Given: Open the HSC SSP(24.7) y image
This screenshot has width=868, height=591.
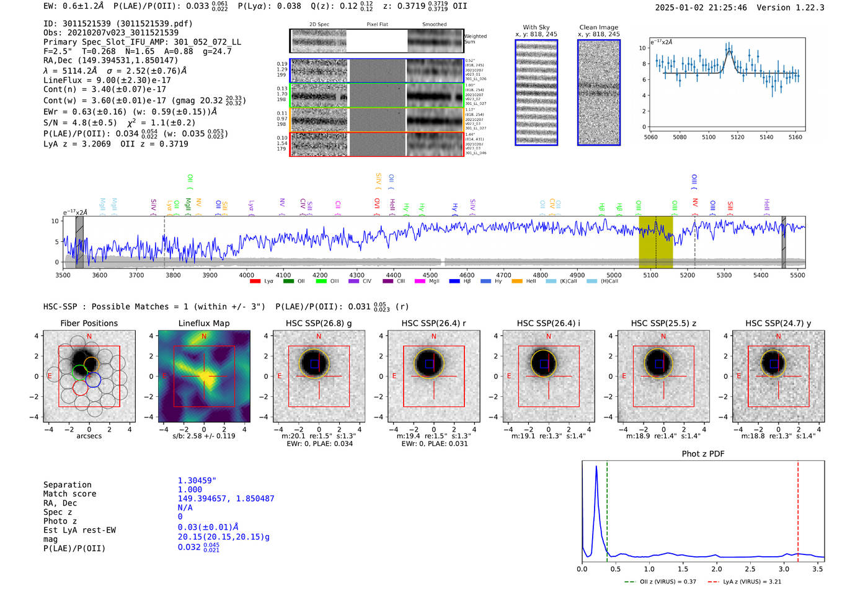Looking at the screenshot, I should 779,376.
